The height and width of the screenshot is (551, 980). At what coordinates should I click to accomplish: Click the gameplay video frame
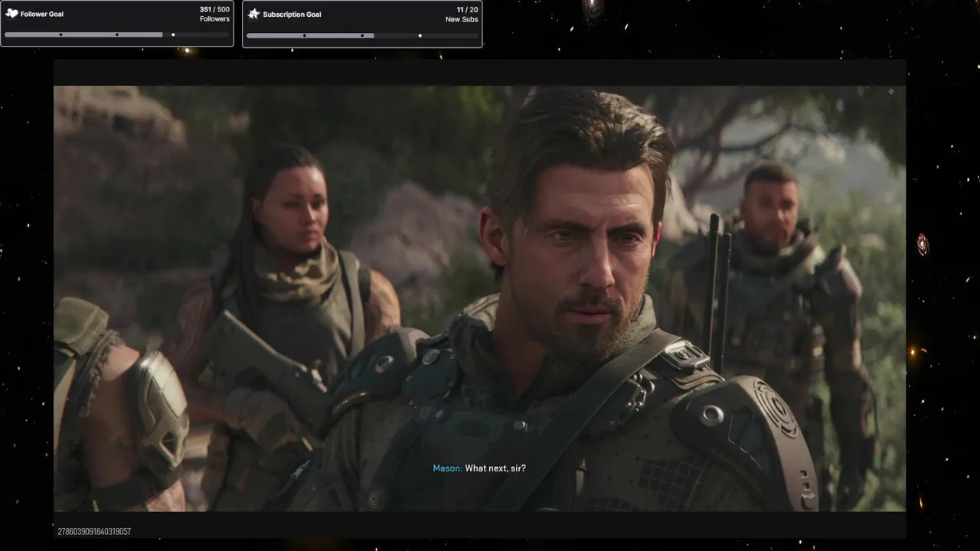pyautogui.click(x=479, y=298)
